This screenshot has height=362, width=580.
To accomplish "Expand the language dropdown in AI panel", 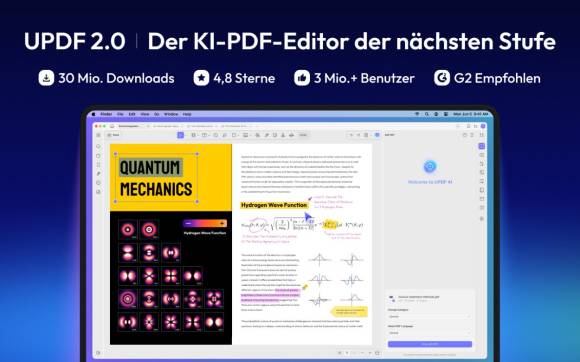I will (429, 333).
